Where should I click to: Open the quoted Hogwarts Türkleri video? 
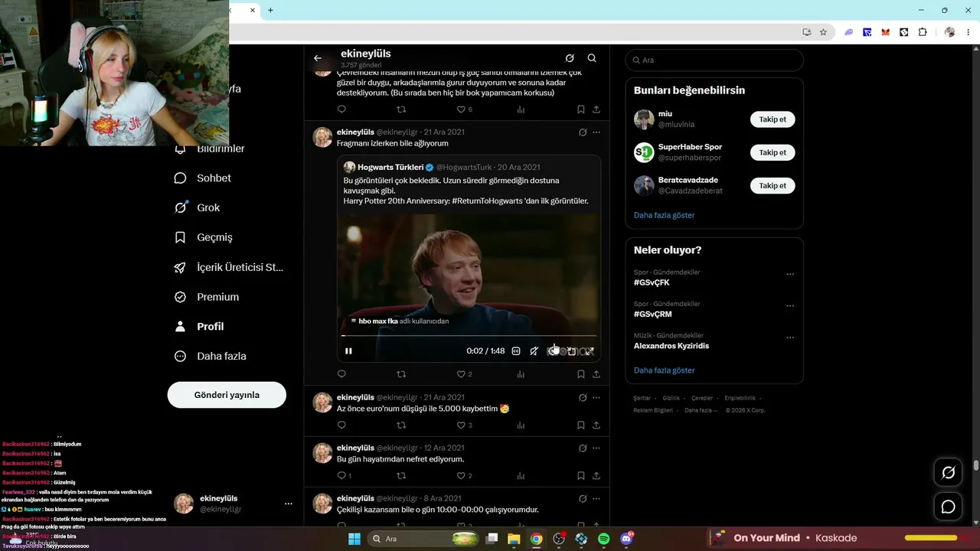(x=469, y=288)
